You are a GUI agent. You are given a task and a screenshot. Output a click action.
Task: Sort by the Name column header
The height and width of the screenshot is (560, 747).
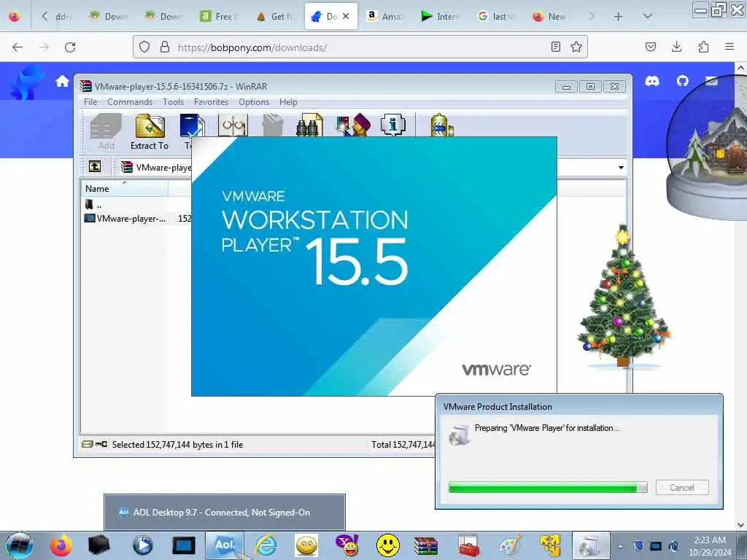(125, 189)
